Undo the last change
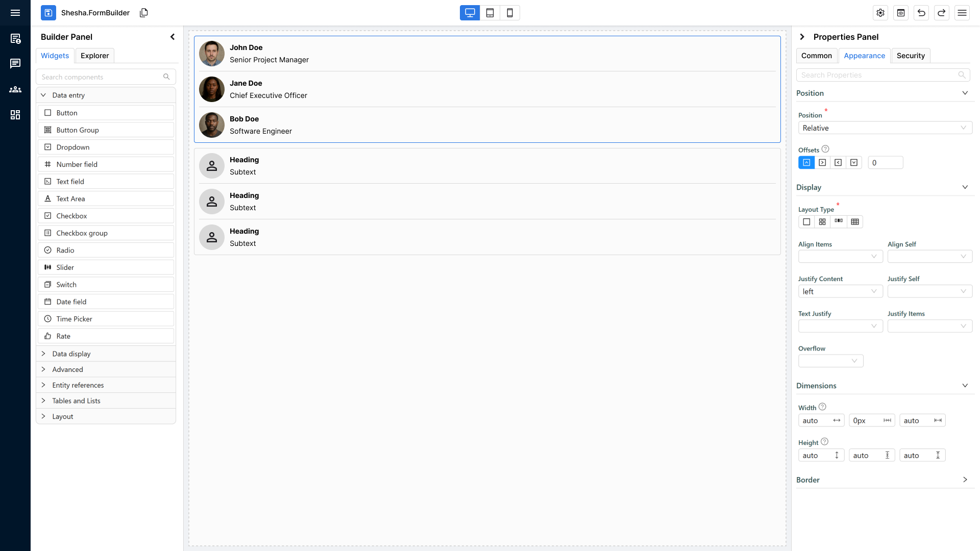This screenshot has width=980, height=551. 921,13
